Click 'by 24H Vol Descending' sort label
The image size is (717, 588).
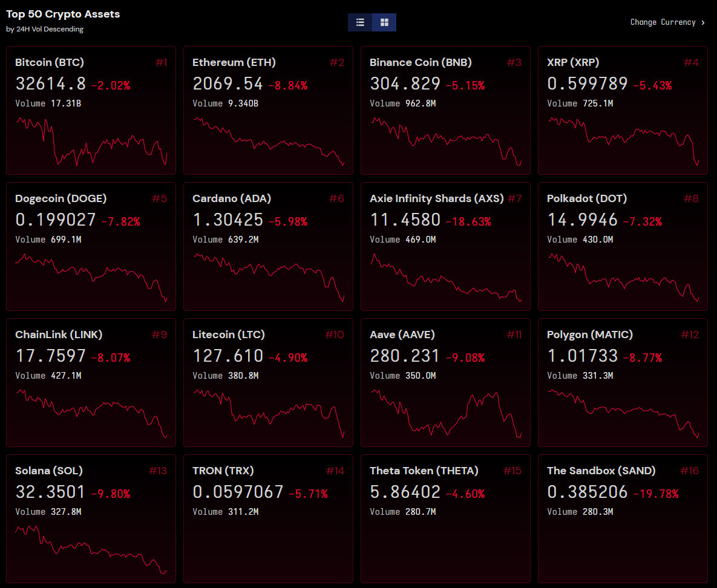[x=45, y=29]
